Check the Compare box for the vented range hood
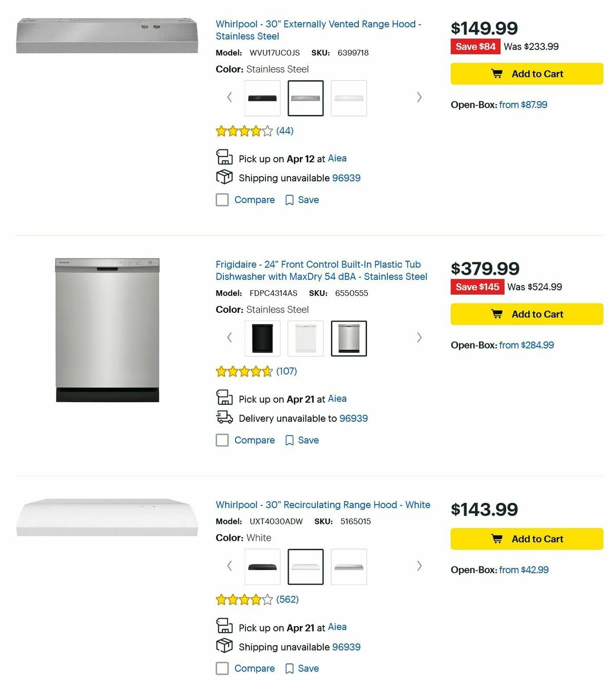The height and width of the screenshot is (699, 616). point(222,200)
